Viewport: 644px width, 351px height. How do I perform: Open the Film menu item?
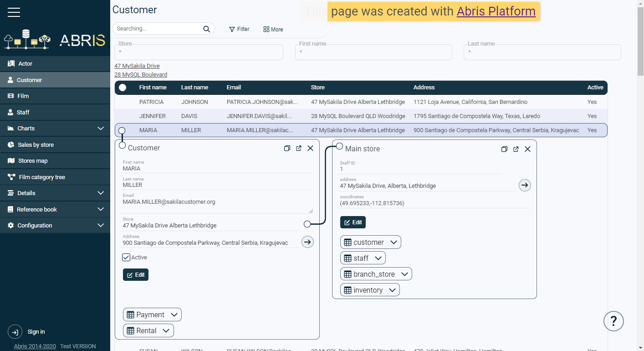point(23,96)
